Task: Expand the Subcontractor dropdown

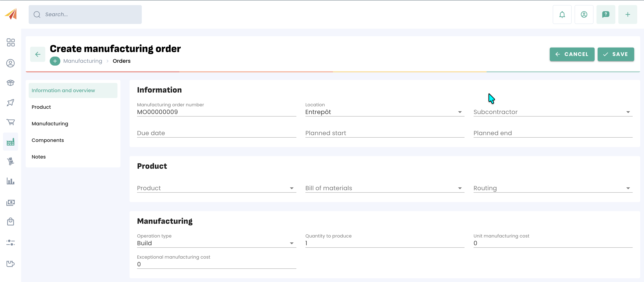Action: (553, 112)
